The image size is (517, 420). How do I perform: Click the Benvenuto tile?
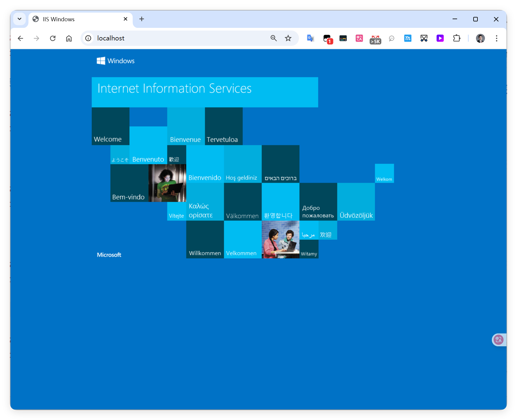tap(148, 145)
